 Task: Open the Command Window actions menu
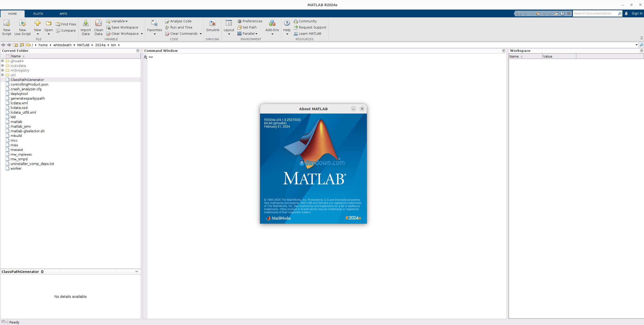pos(504,51)
